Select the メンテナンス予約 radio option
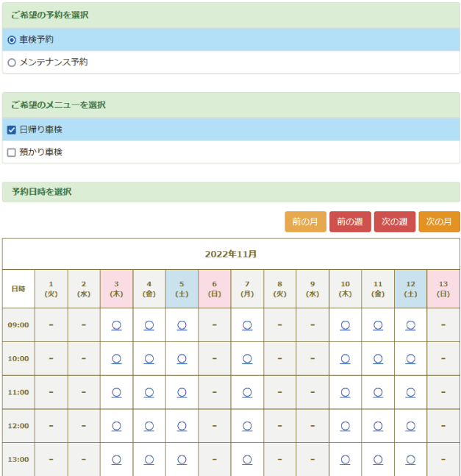Screen dimensions: 461x476 coord(12,63)
